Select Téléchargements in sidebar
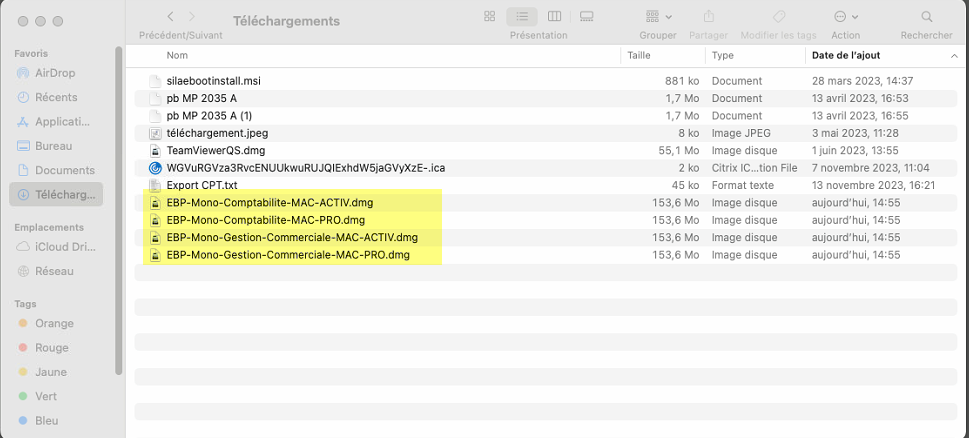Screen dimensions: 969x438 click(56, 195)
